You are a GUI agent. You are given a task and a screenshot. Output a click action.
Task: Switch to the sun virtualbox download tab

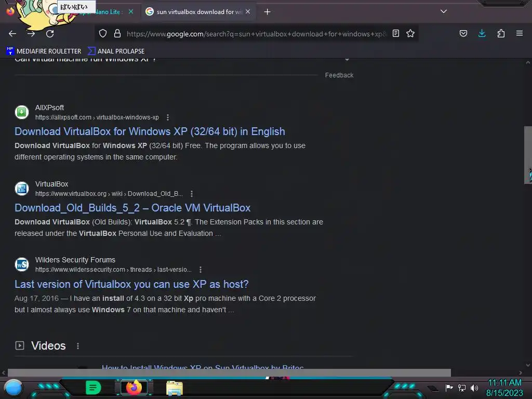(x=198, y=12)
